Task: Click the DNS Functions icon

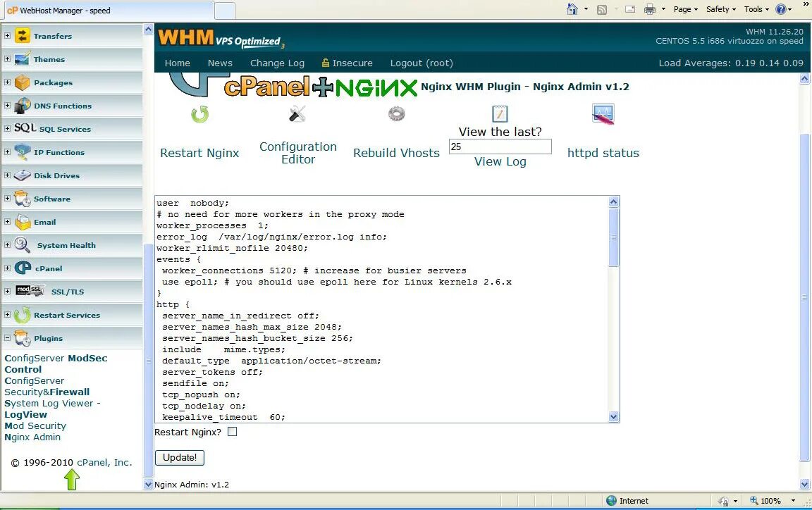Action: [x=23, y=106]
